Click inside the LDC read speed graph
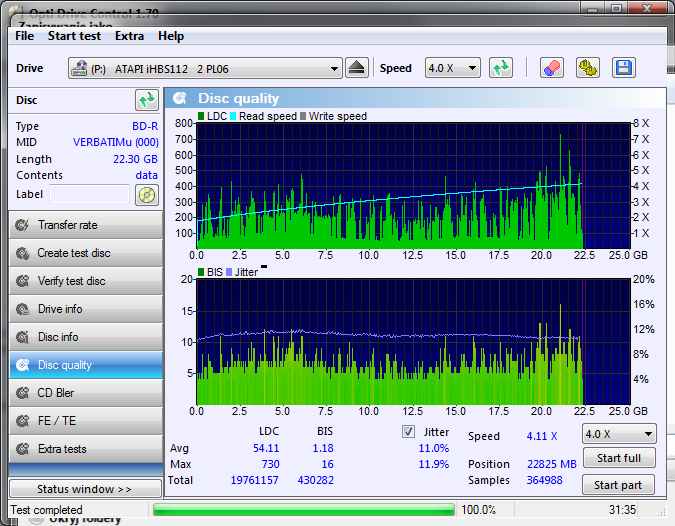The width and height of the screenshot is (675, 526). pos(413,186)
